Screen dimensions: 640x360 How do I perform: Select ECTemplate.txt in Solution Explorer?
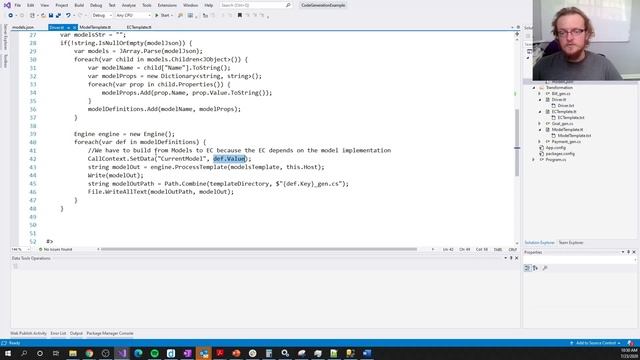click(x=571, y=118)
